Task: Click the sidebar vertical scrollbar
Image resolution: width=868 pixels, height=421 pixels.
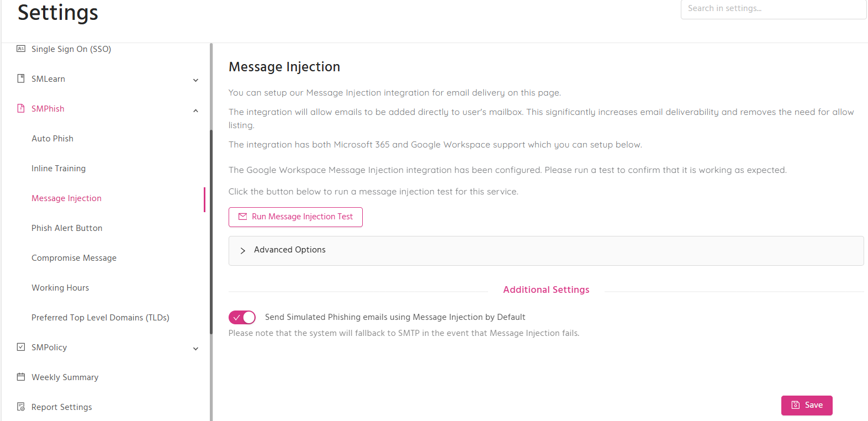Action: click(211, 232)
